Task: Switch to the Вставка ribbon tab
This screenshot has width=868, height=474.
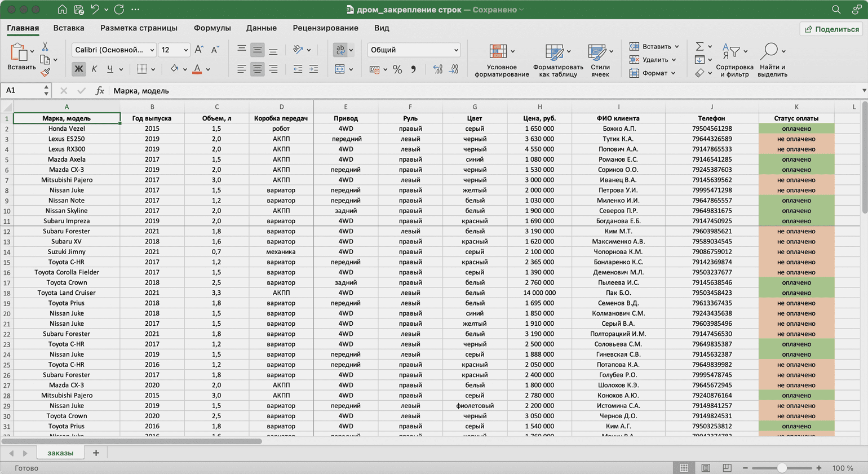Action: coord(69,28)
